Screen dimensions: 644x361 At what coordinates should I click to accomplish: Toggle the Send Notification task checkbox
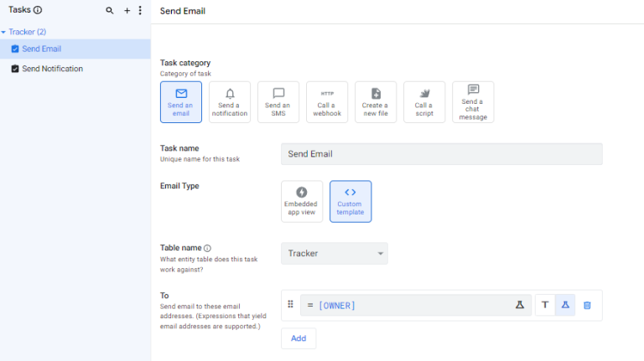point(15,69)
